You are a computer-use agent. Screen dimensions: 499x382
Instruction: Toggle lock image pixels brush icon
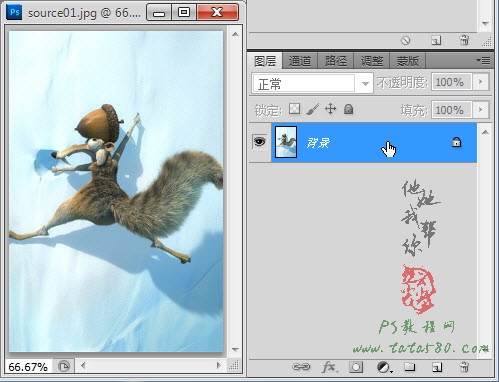(x=312, y=109)
